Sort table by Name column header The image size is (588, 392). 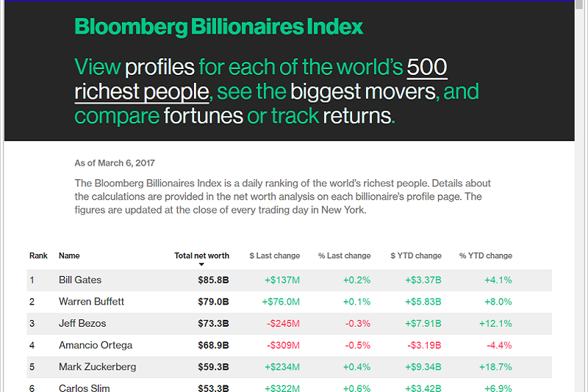(x=69, y=255)
